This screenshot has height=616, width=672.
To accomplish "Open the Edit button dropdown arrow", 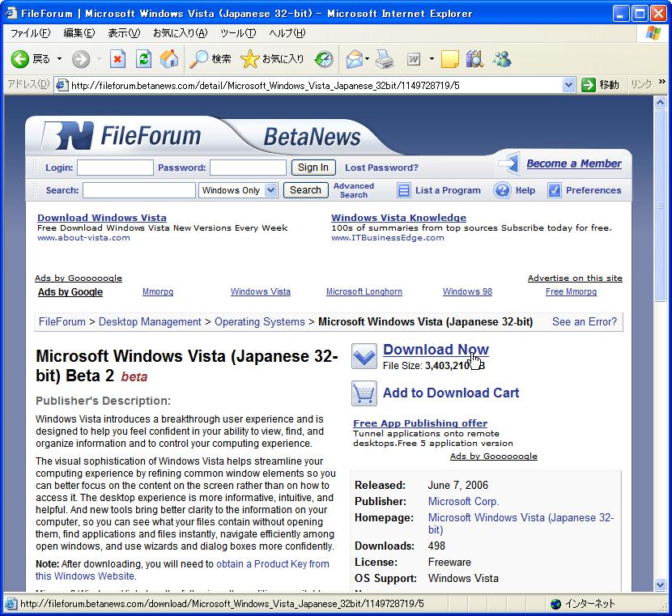I will pos(432,59).
